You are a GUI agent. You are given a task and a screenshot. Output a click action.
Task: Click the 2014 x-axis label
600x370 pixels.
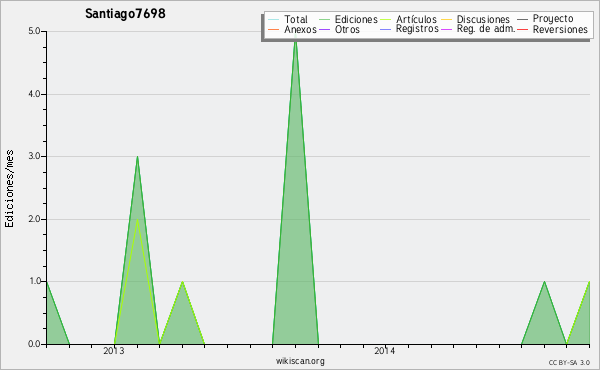pyautogui.click(x=385, y=350)
